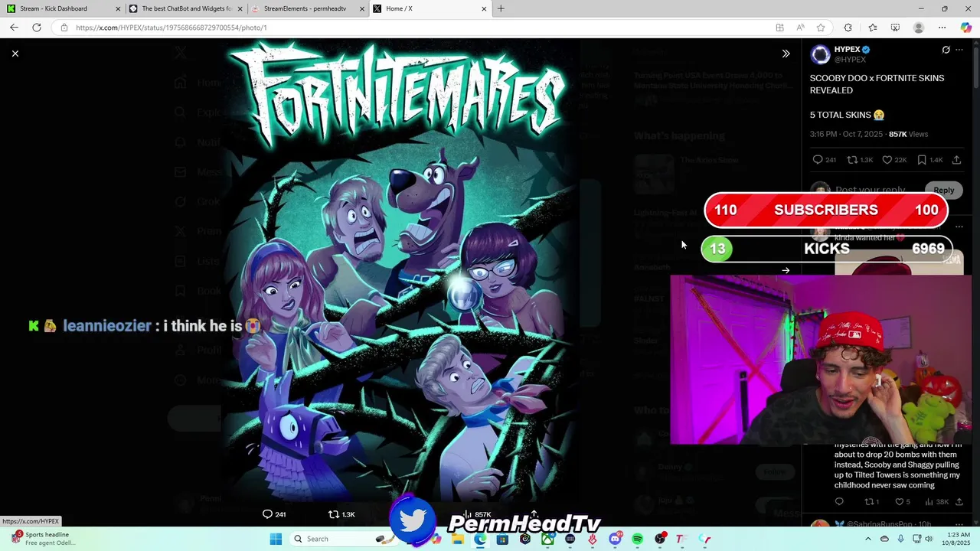The width and height of the screenshot is (980, 551).
Task: Open Microsoft Store from the taskbar
Action: click(x=501, y=539)
